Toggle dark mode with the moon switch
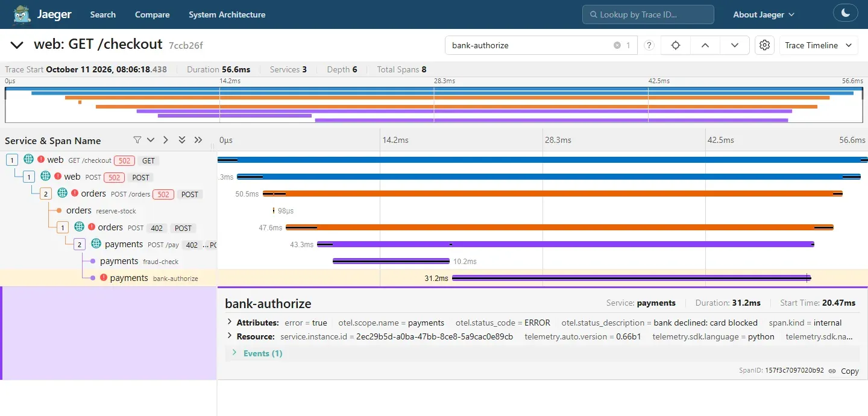 coord(845,13)
